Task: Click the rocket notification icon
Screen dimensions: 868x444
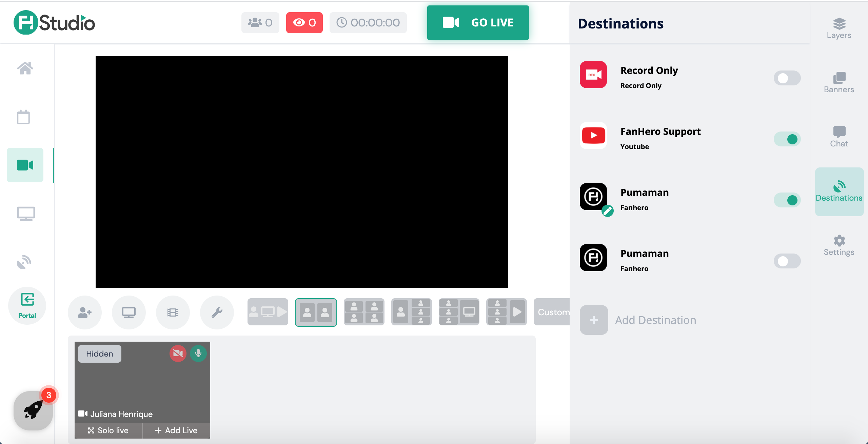Action: click(33, 410)
